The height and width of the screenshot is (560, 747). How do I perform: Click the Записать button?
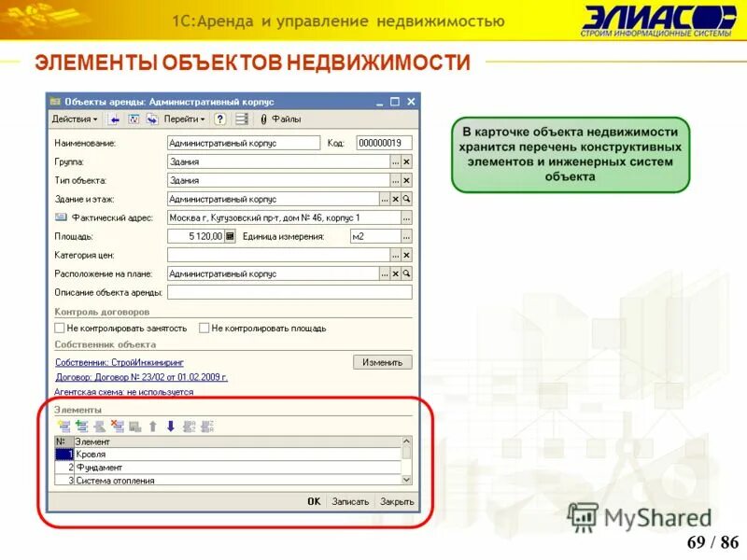pos(351,501)
